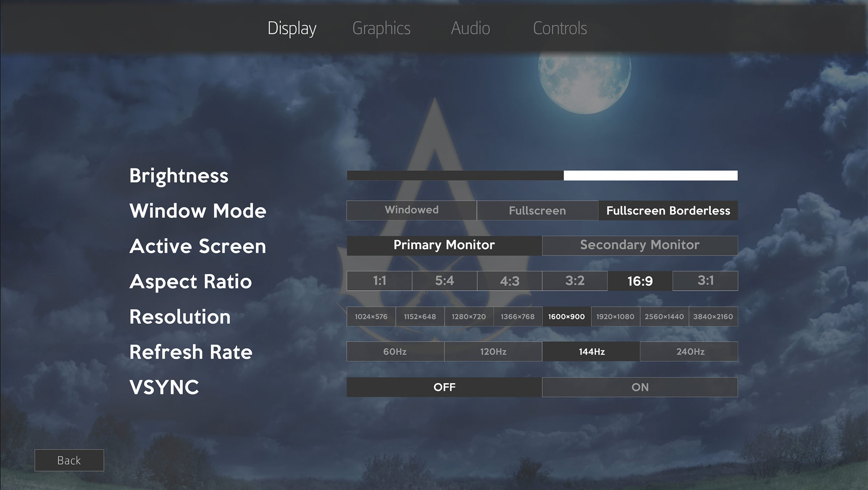Click the VSYNC label
Viewport: 868px width, 490px height.
pos(164,387)
